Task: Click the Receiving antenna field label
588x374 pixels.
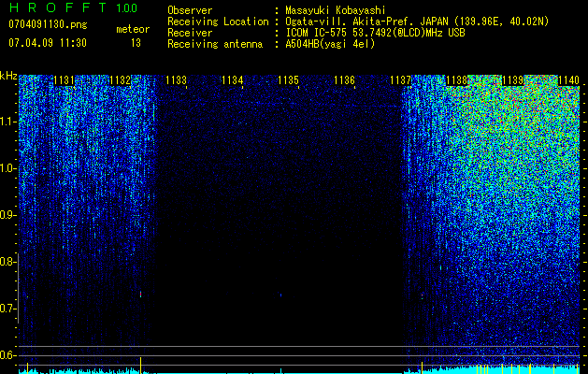Action: click(x=215, y=44)
